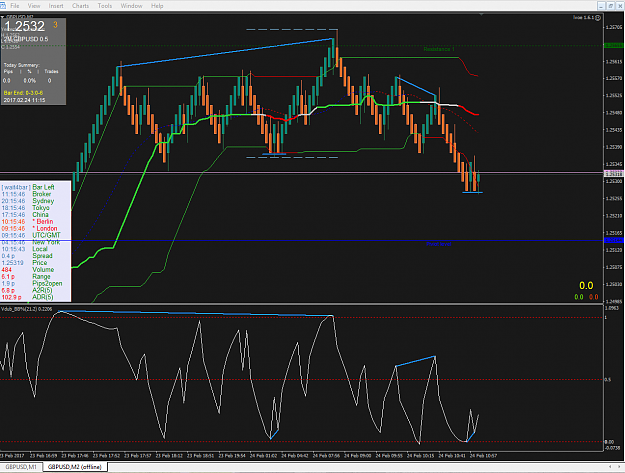This screenshot has width=625, height=473.
Task: Click the Vdub_BB% indicator label
Action: 27,309
